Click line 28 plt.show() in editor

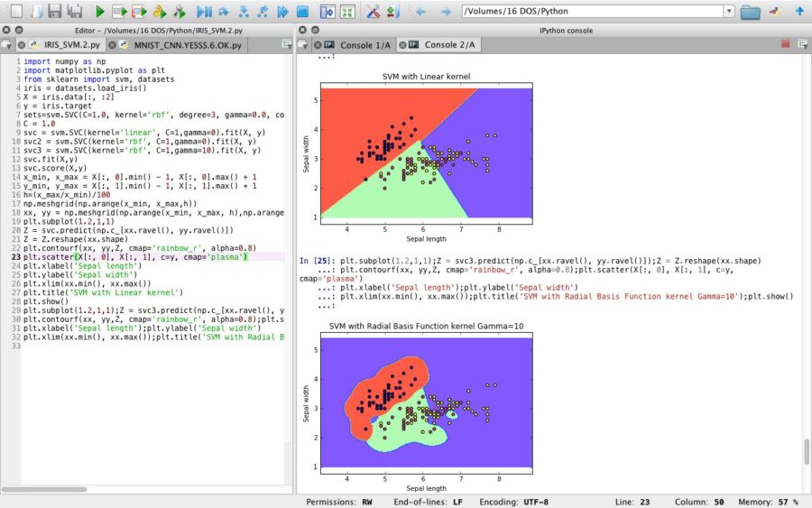(46, 301)
